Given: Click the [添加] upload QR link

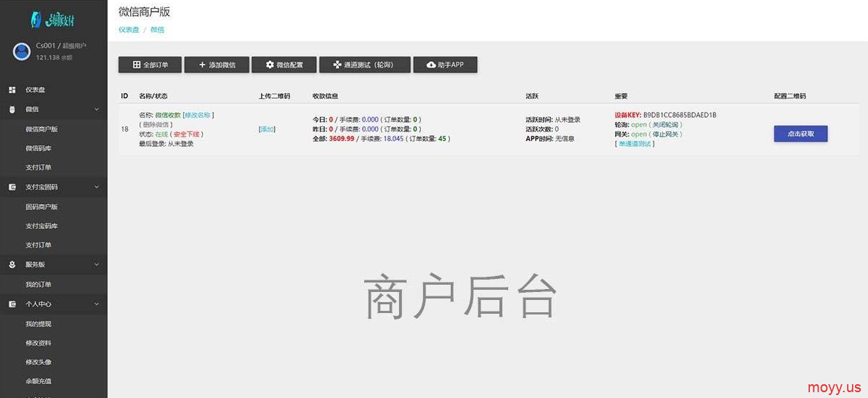Looking at the screenshot, I should pos(267,129).
